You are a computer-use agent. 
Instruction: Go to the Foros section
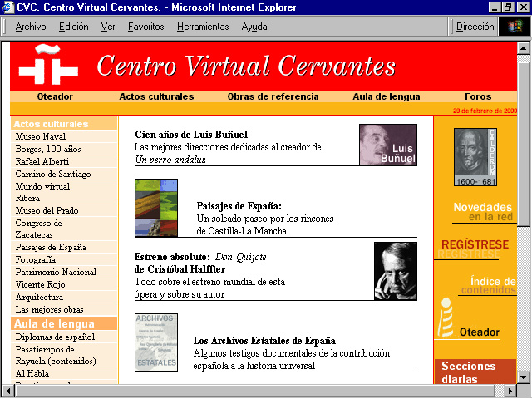pos(478,96)
